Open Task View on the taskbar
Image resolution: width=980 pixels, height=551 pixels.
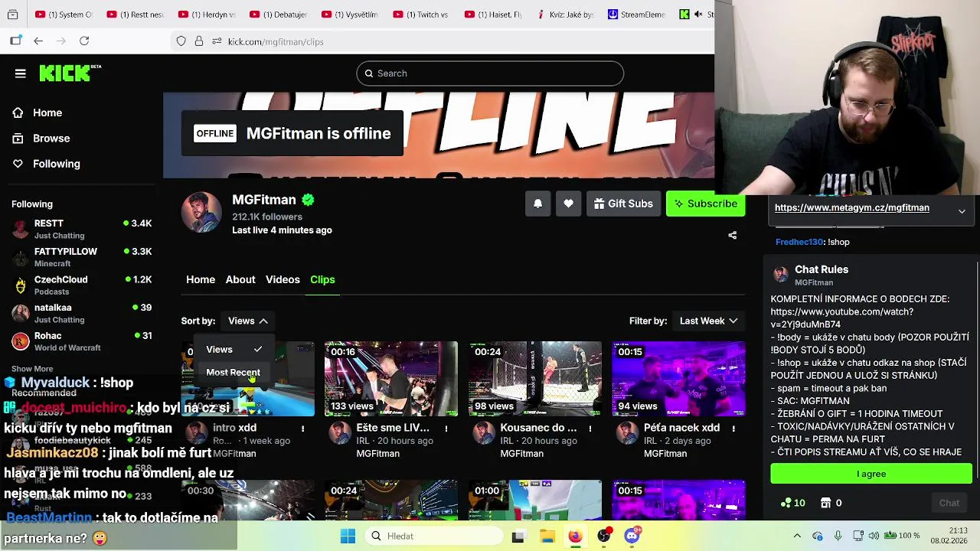[518, 536]
